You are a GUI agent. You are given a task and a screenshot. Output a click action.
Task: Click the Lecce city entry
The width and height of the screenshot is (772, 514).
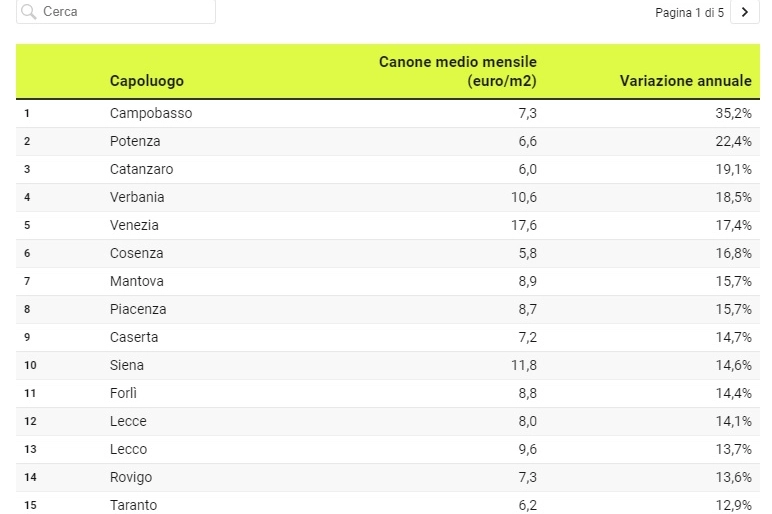128,421
